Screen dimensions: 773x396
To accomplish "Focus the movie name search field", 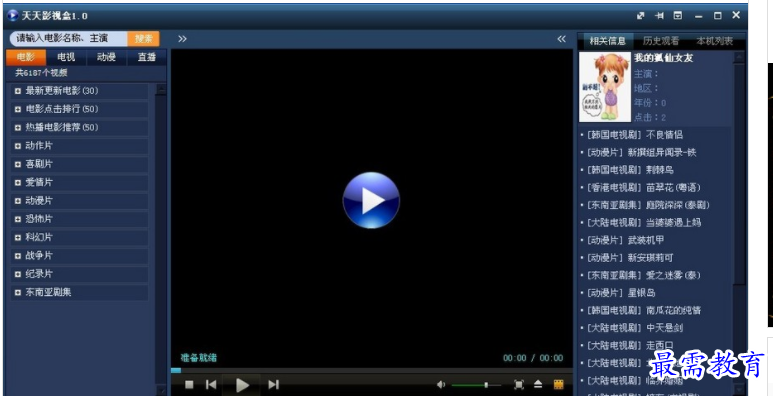I will [x=69, y=38].
